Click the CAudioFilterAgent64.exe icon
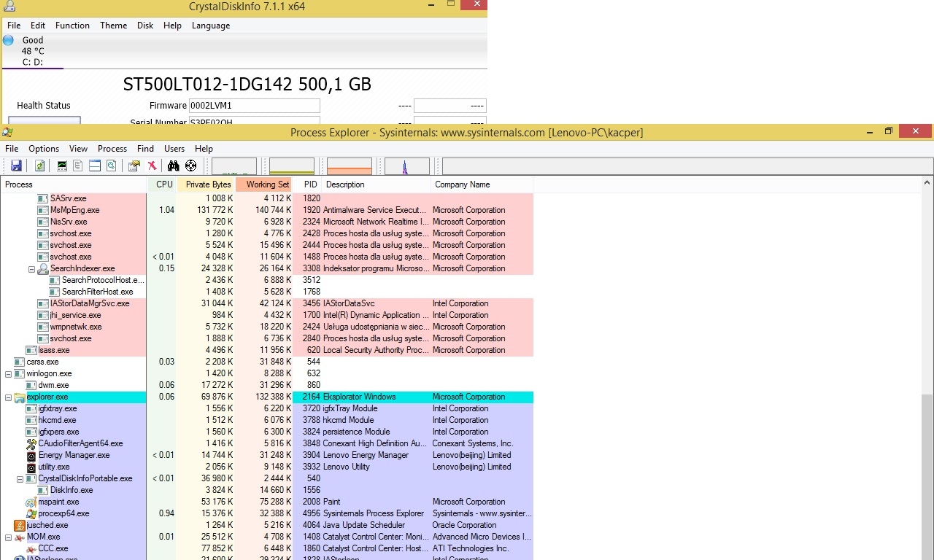 coord(31,443)
